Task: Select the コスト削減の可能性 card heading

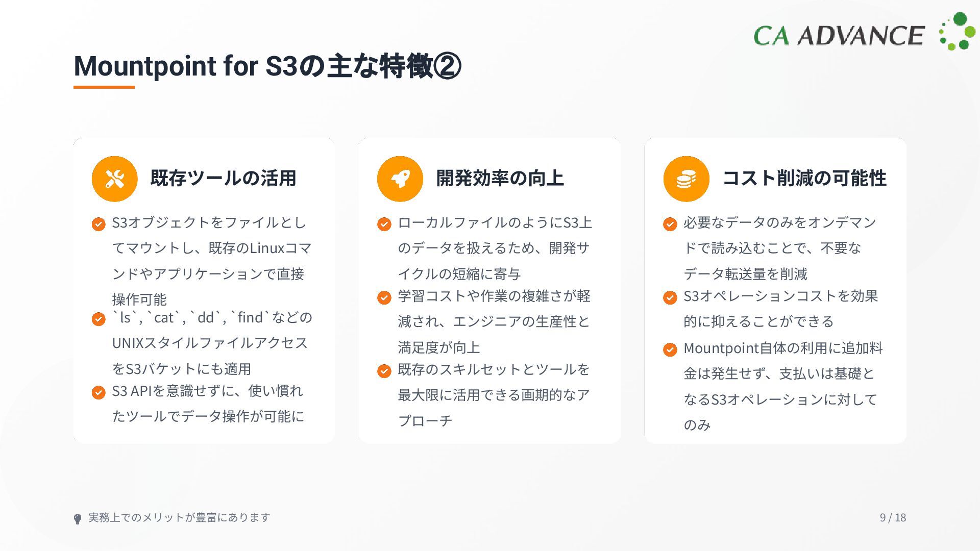Action: (804, 179)
